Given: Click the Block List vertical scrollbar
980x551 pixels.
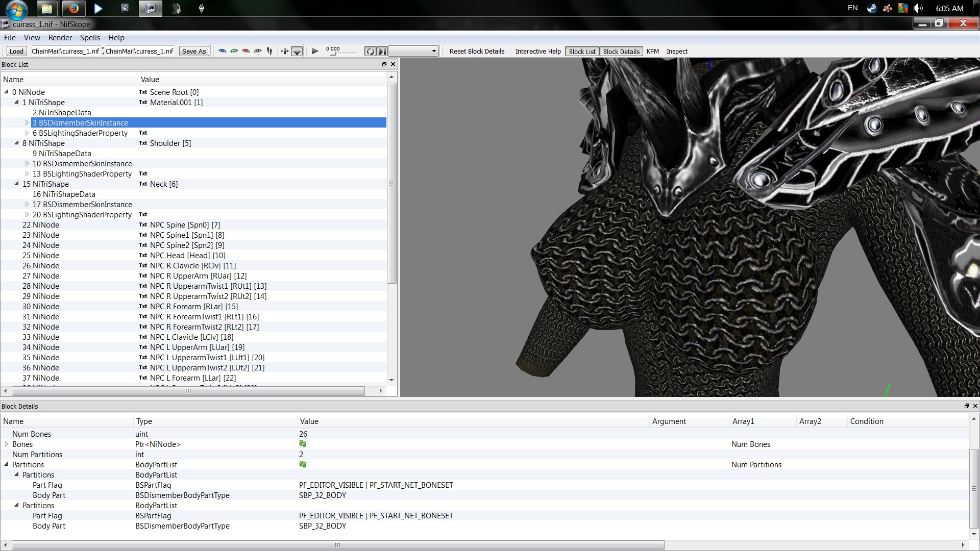Looking at the screenshot, I should pyautogui.click(x=391, y=183).
